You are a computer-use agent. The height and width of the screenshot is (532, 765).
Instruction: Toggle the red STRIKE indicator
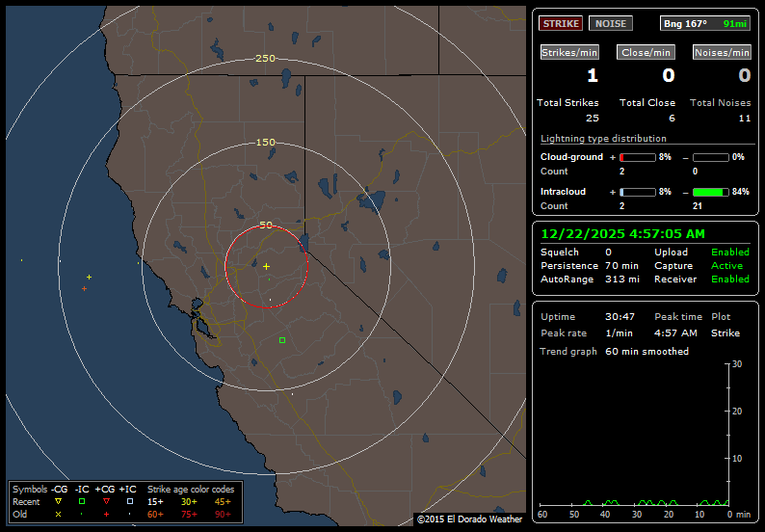point(560,23)
